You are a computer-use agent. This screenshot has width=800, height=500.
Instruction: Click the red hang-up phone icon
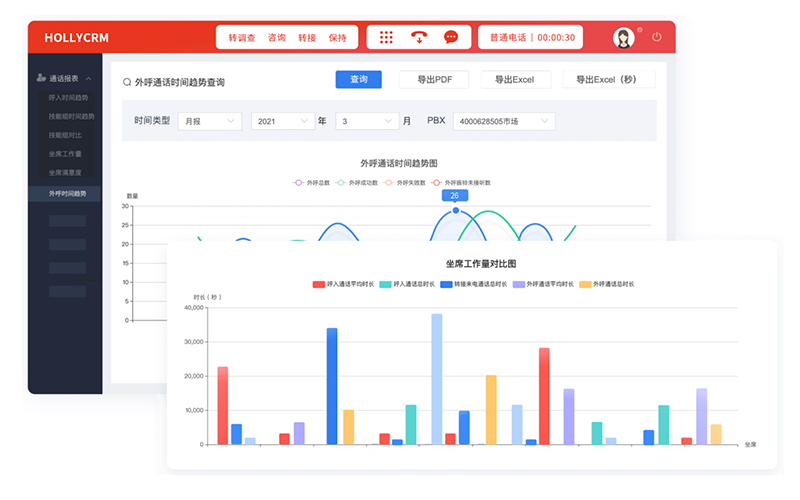pyautogui.click(x=419, y=37)
